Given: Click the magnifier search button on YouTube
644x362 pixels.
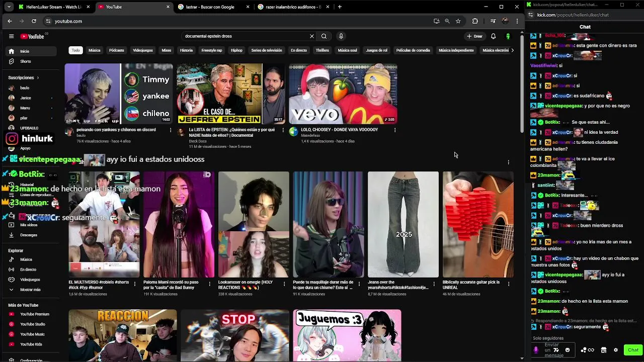Looking at the screenshot, I should [x=324, y=36].
